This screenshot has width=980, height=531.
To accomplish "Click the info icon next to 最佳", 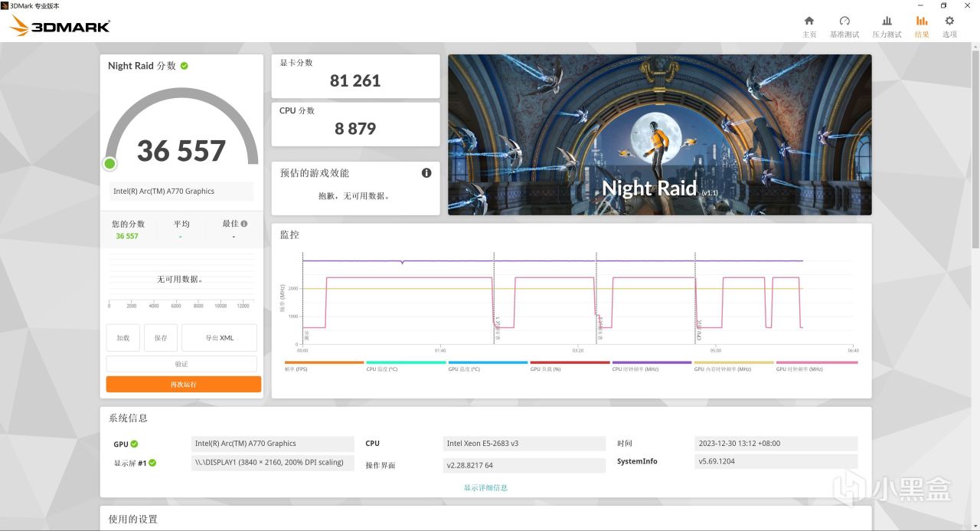I will click(x=244, y=224).
